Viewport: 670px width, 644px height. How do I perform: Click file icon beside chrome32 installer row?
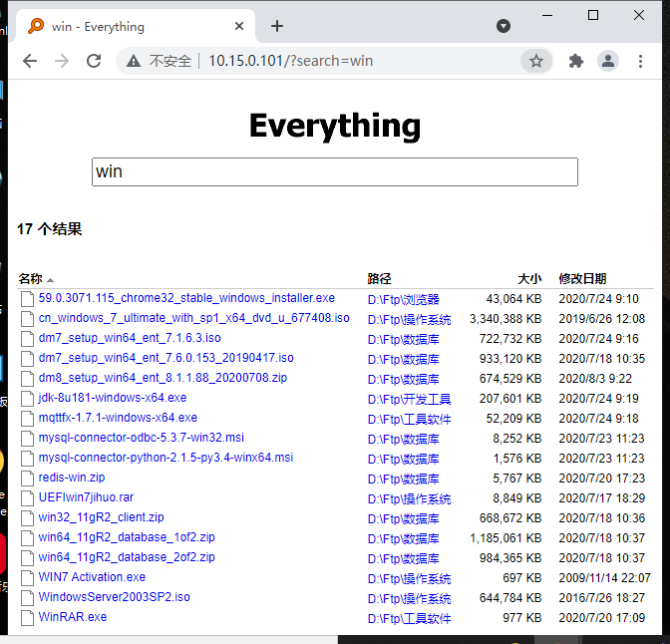pyautogui.click(x=27, y=299)
